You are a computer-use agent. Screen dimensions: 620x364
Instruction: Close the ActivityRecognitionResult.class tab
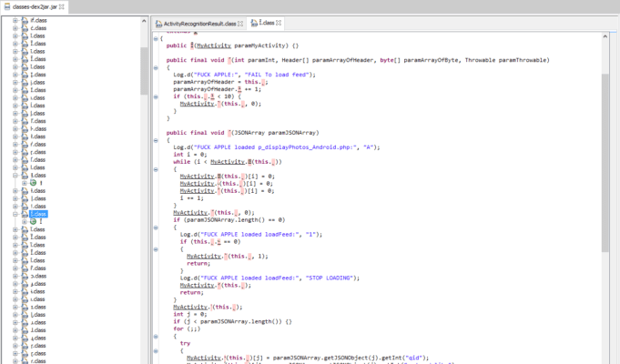[240, 24]
